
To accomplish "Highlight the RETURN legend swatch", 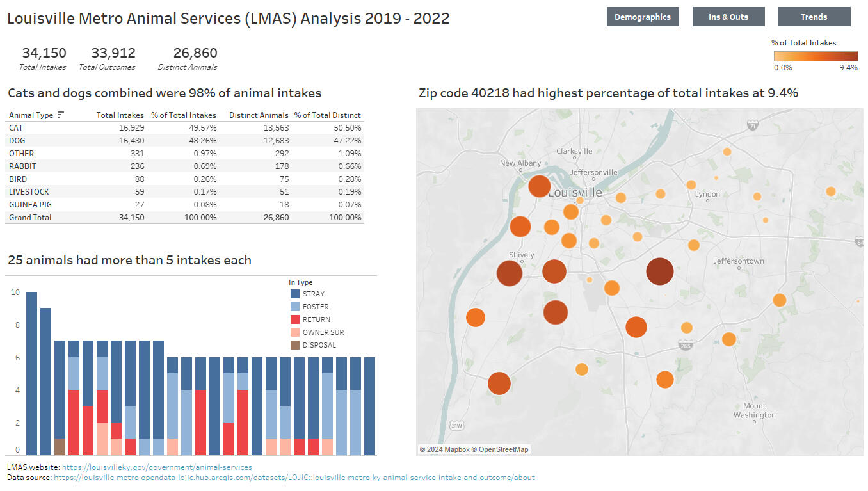I will (294, 319).
